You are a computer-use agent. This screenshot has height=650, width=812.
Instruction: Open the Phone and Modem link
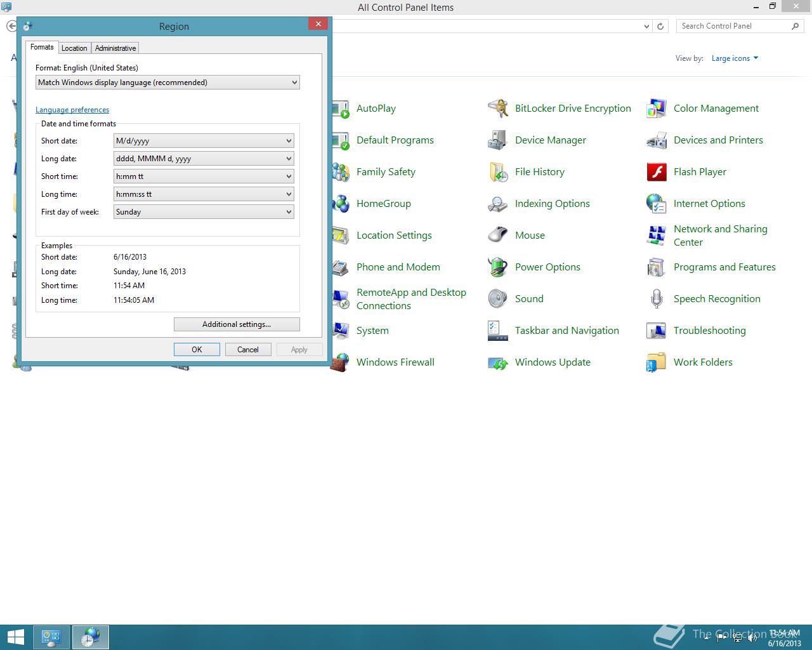pyautogui.click(x=398, y=267)
